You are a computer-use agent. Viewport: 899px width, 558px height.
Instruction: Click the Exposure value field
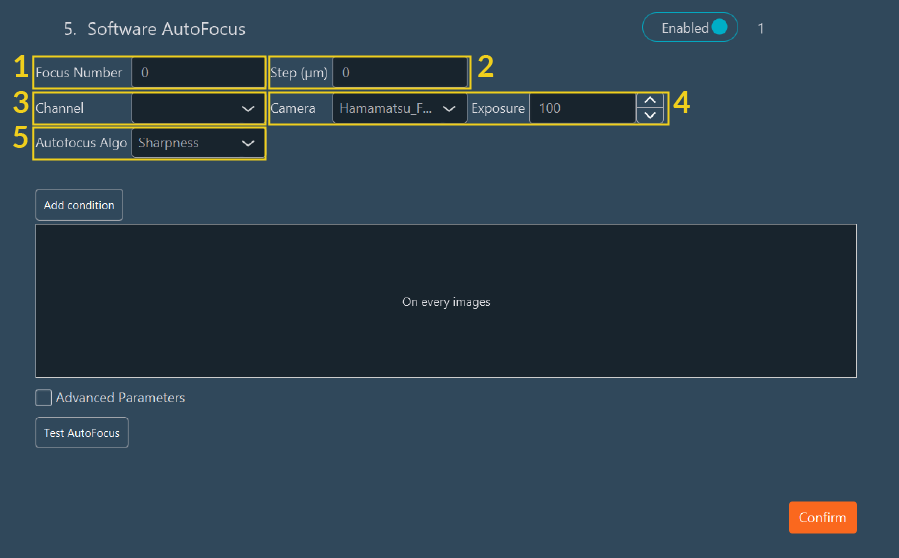pos(582,108)
